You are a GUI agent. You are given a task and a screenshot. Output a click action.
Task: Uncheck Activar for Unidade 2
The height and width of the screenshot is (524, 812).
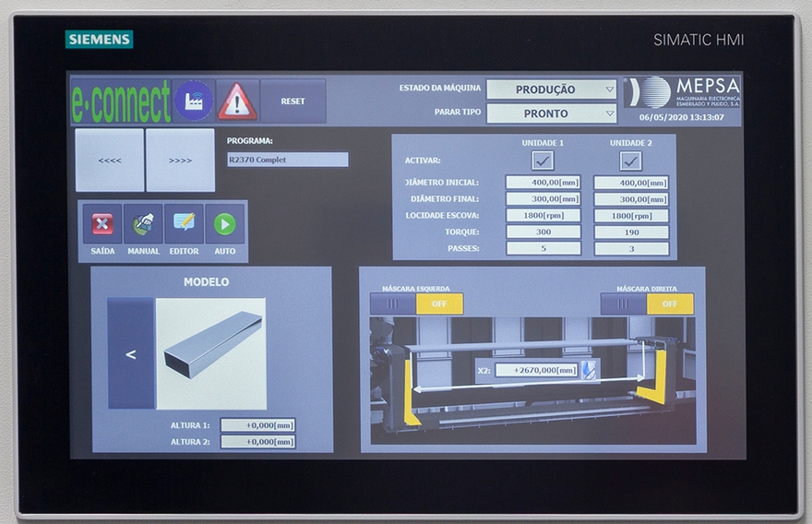coord(630,161)
